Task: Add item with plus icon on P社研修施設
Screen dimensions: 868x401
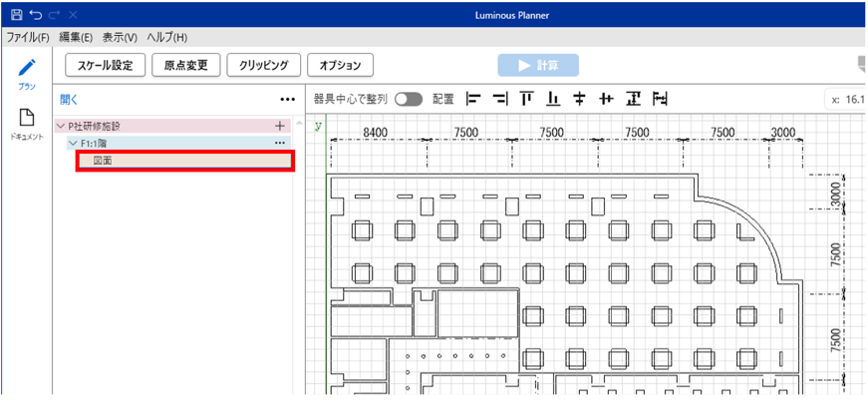Action: tap(280, 127)
